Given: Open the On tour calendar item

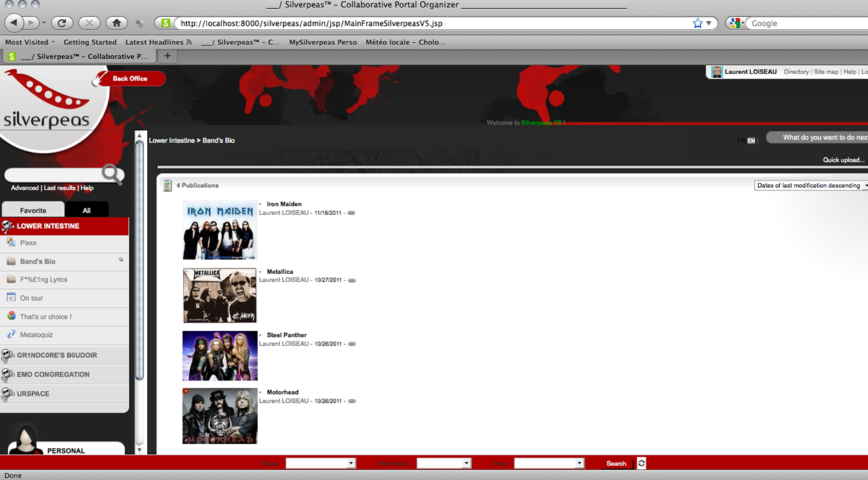Looking at the screenshot, I should (x=31, y=298).
